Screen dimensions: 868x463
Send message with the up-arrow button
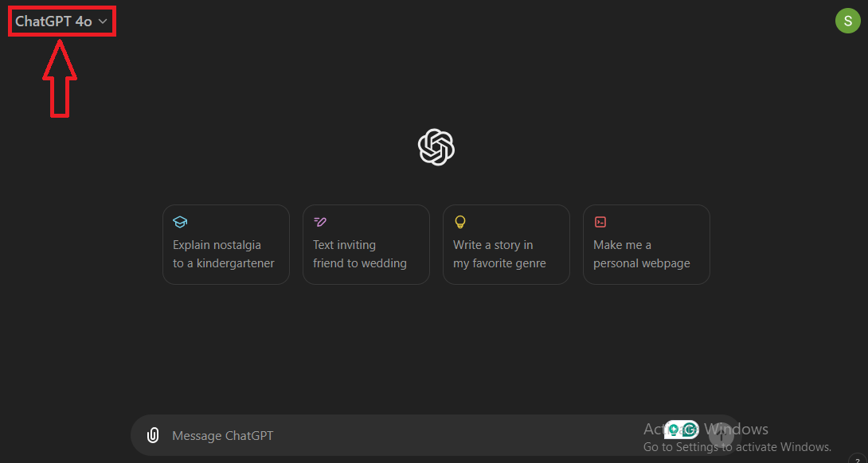tap(721, 435)
